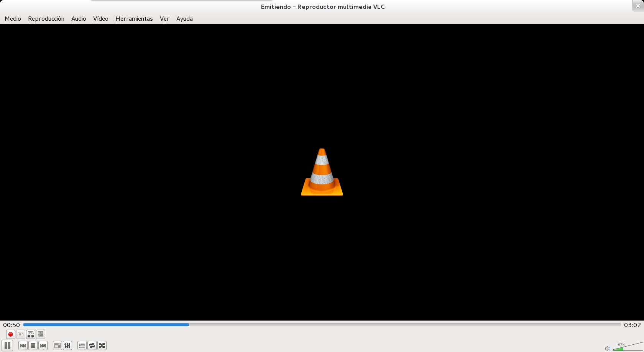Skip to the next track

point(43,345)
